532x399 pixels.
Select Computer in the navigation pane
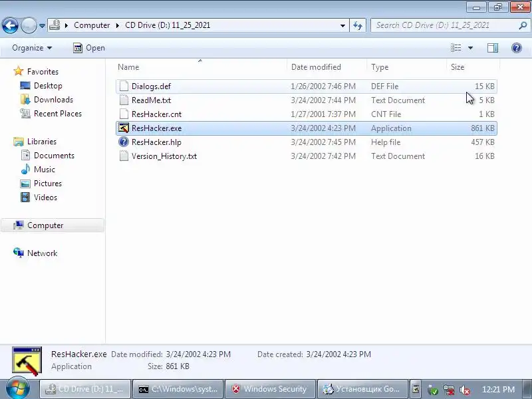tap(53, 225)
